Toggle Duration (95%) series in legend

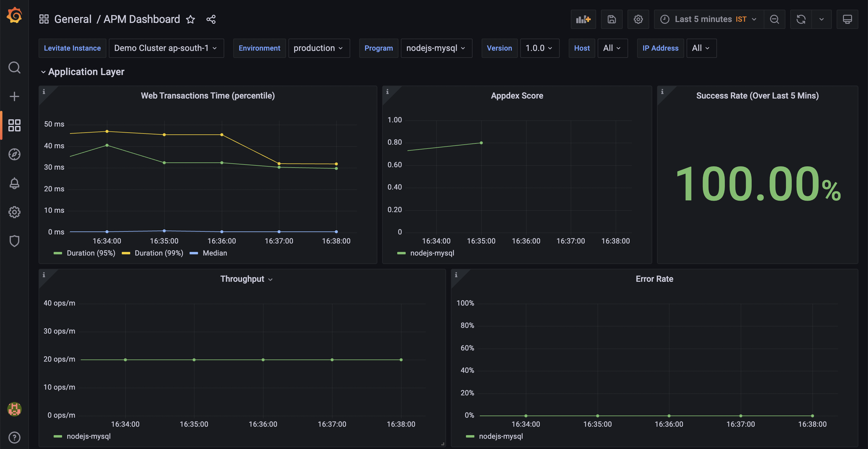[91, 253]
